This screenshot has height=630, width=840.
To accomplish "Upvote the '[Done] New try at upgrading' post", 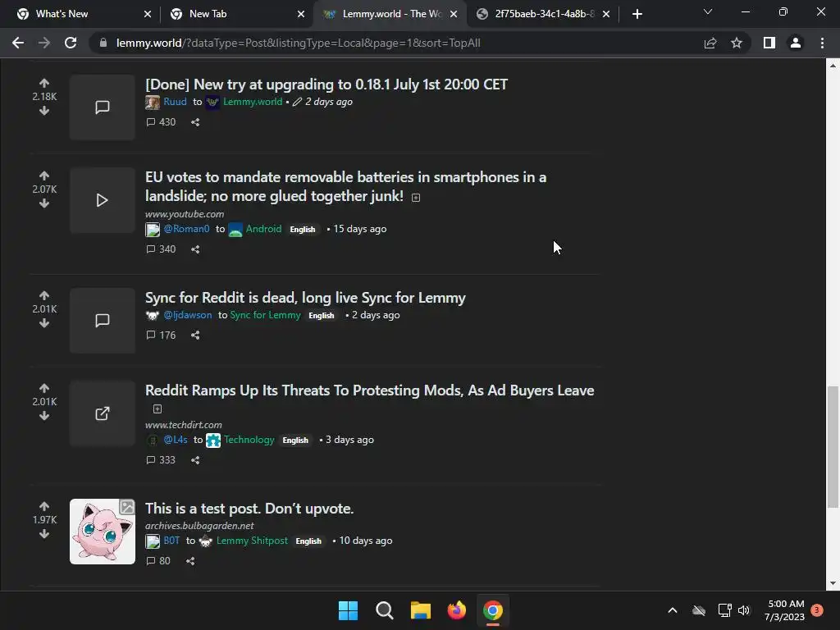I will click(44, 83).
